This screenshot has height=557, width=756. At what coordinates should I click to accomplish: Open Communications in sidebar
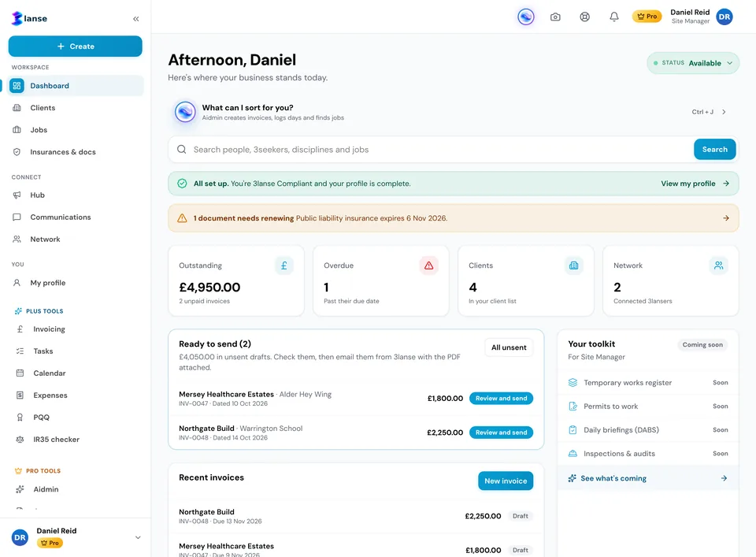coord(76,217)
